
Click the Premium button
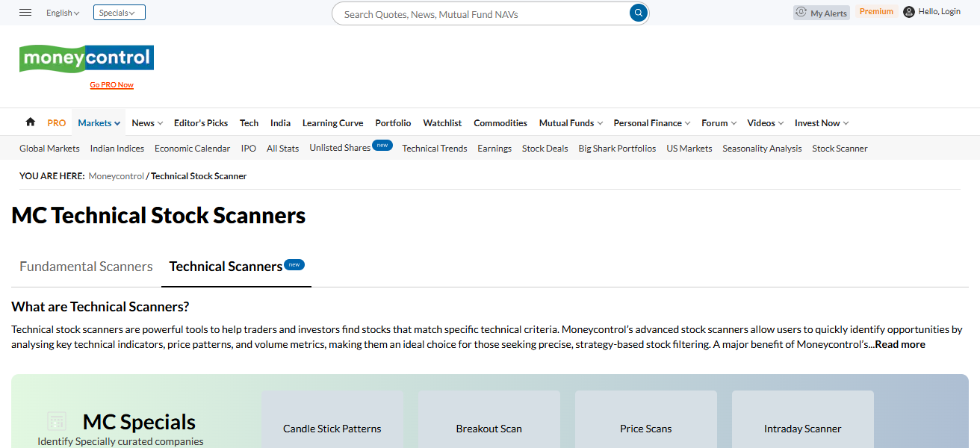pyautogui.click(x=876, y=12)
